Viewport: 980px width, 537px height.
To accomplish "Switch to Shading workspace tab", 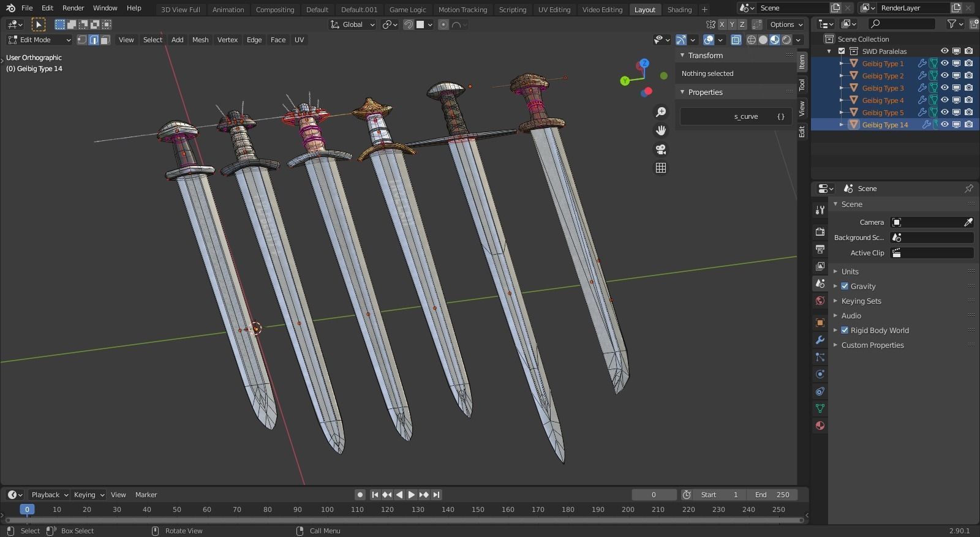I will pyautogui.click(x=679, y=9).
